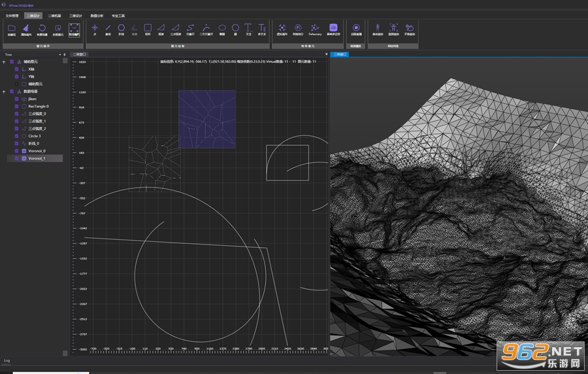Open the Tree panel dropdown arrow
The image size is (588, 374).
coord(60,55)
